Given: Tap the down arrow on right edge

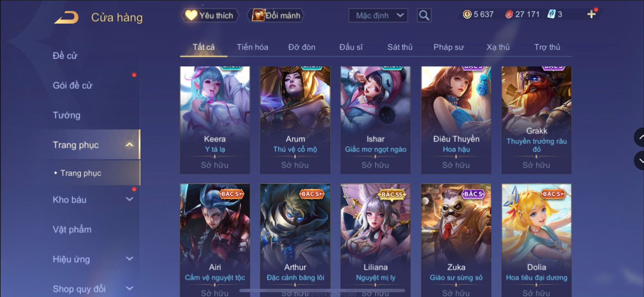Looking at the screenshot, I should click(640, 160).
